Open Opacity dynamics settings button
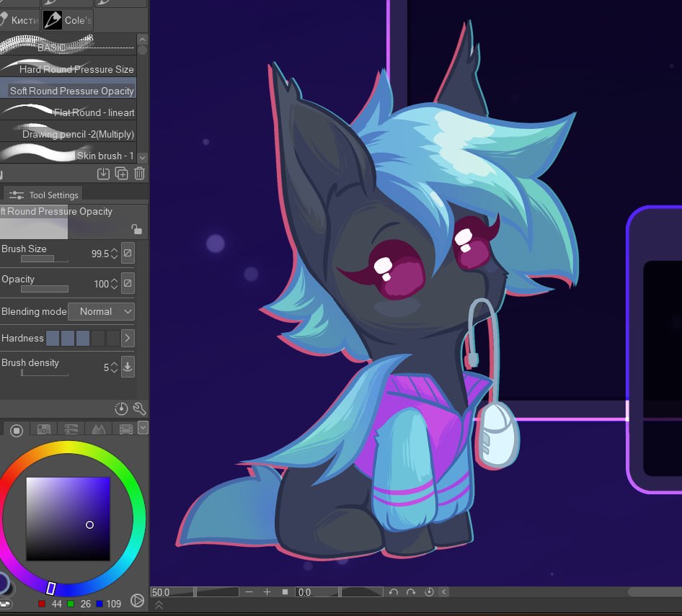 pyautogui.click(x=128, y=283)
